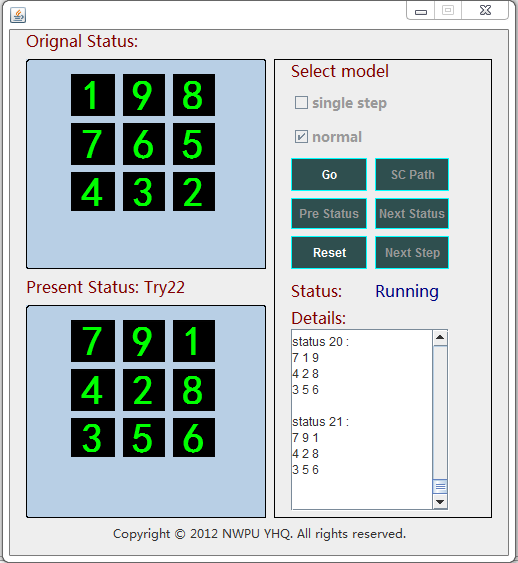Select tile 2 in Original Status grid
The image size is (518, 563).
tap(194, 191)
